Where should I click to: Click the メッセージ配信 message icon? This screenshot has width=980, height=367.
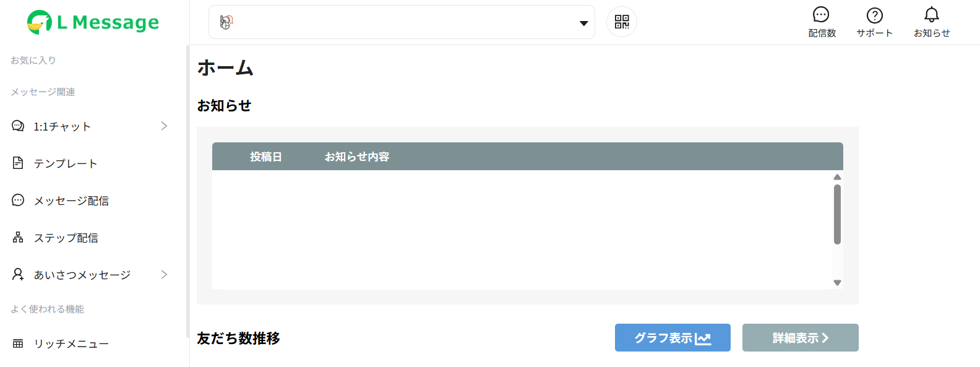[18, 200]
